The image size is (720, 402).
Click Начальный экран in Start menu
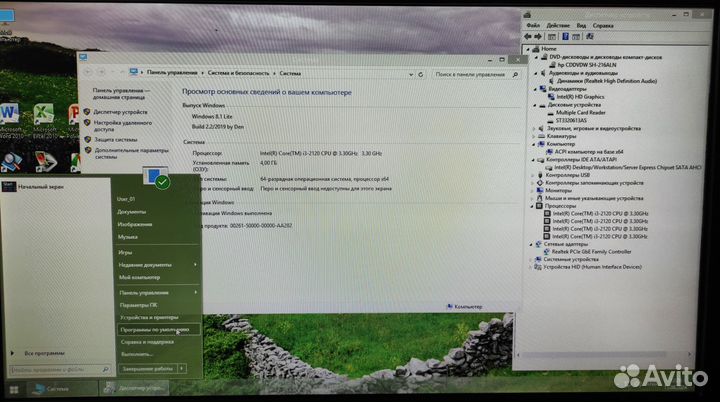click(x=40, y=187)
